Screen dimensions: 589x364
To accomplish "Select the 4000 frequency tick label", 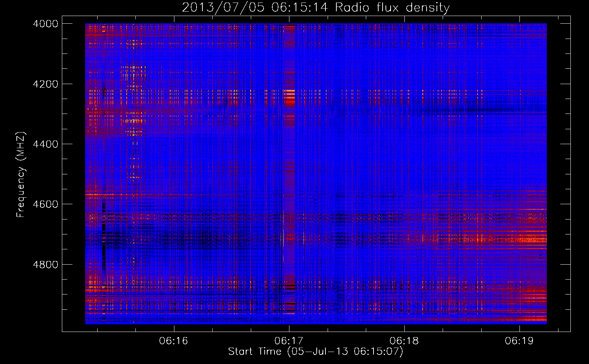I will [46, 24].
